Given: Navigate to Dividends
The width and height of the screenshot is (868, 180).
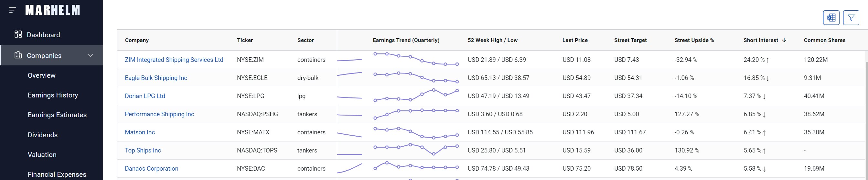Looking at the screenshot, I should (43, 135).
